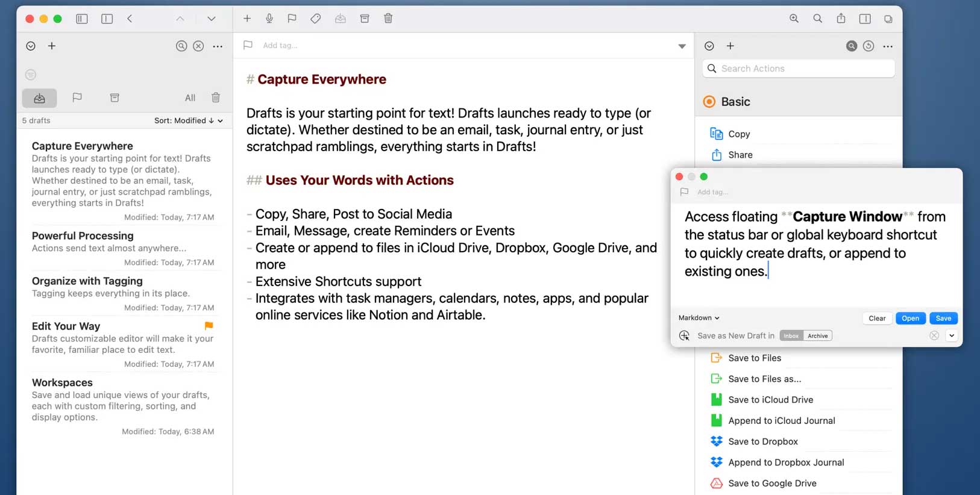This screenshot has height=495, width=980.
Task: Click the tag icon in the toolbar
Action: click(x=315, y=19)
